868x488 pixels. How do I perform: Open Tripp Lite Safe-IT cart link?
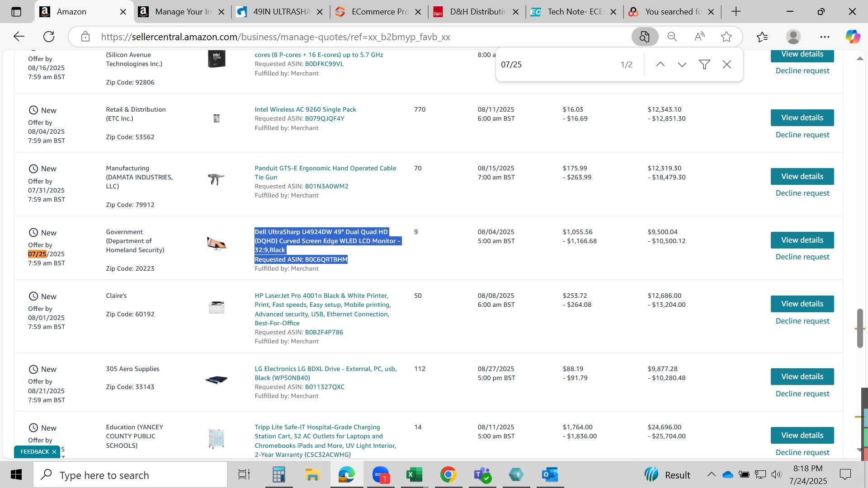325,441
